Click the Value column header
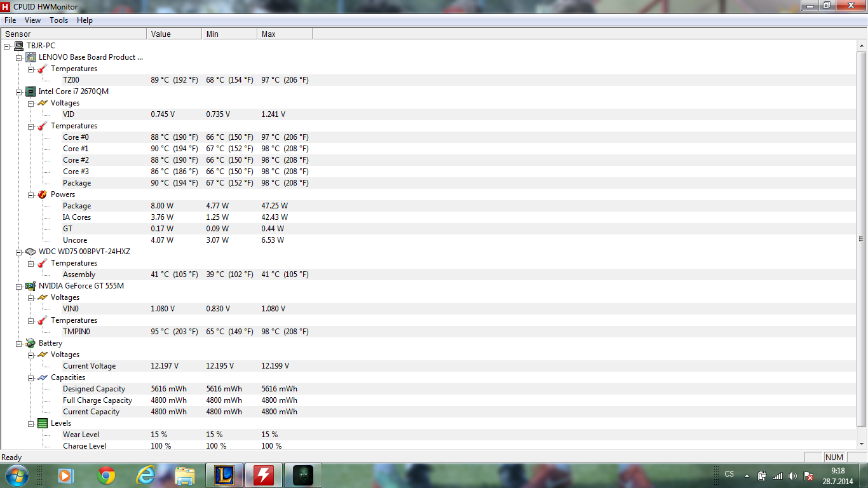Screen dimensions: 868x488 coord(161,34)
